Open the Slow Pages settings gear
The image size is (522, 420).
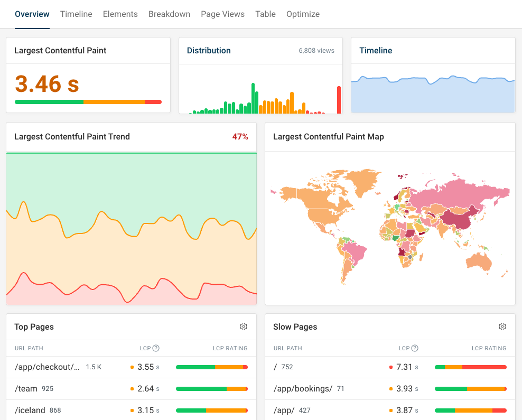(x=502, y=326)
